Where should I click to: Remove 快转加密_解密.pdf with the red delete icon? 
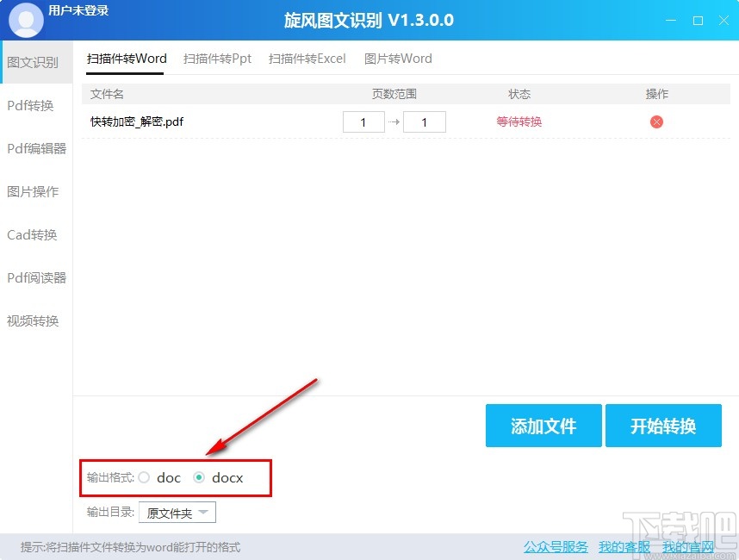tap(656, 121)
